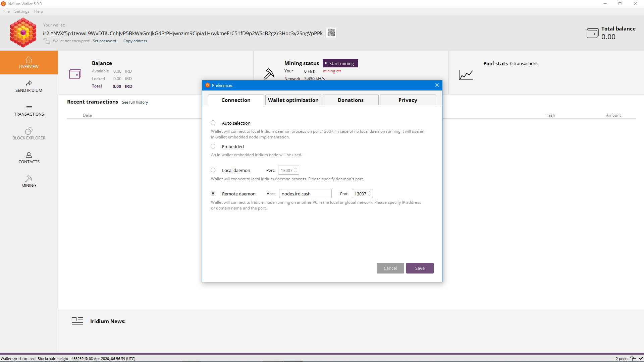Edit the Remote daemon host field
Viewport: 644px width, 362px height.
[305, 194]
